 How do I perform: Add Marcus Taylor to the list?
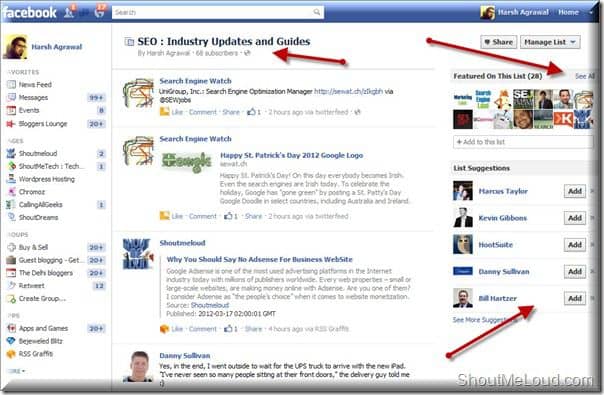click(x=575, y=191)
